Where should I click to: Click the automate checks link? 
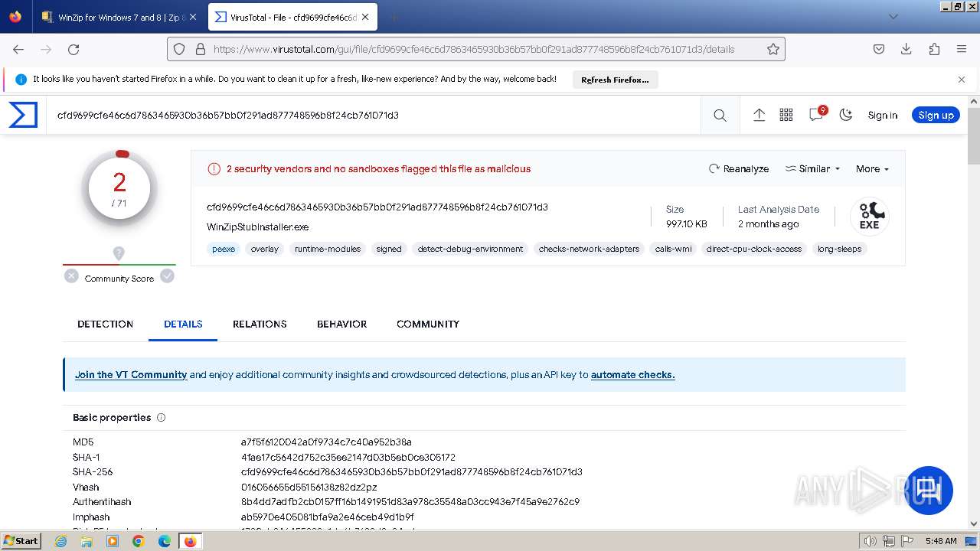(632, 375)
